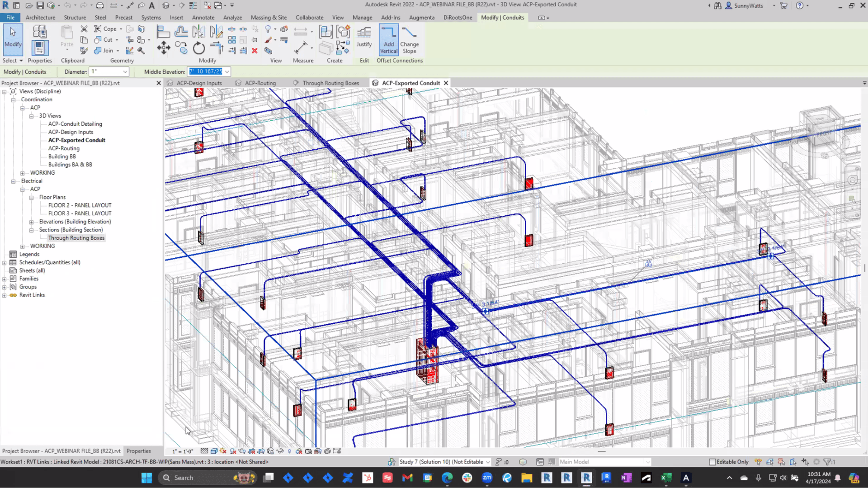This screenshot has width=868, height=488.
Task: Open the Collaborate ribbon tab
Action: tap(309, 18)
